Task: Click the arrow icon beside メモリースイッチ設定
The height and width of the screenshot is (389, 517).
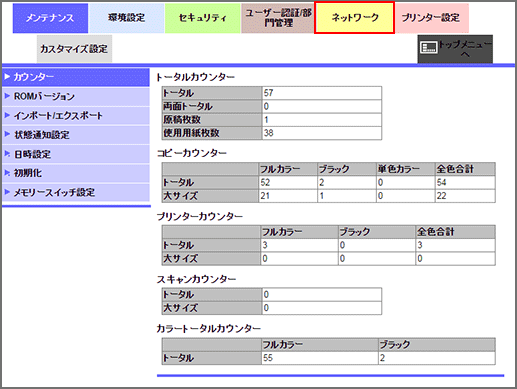Action: pos(7,192)
